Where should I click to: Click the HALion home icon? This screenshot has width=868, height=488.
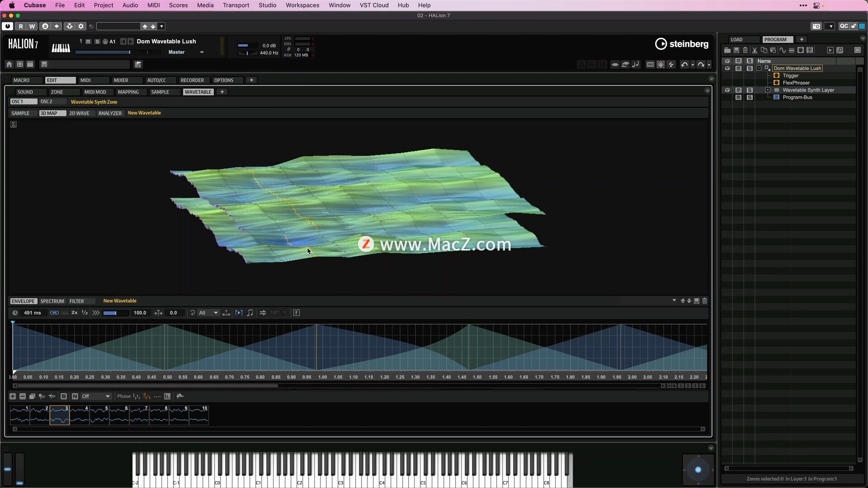9,64
